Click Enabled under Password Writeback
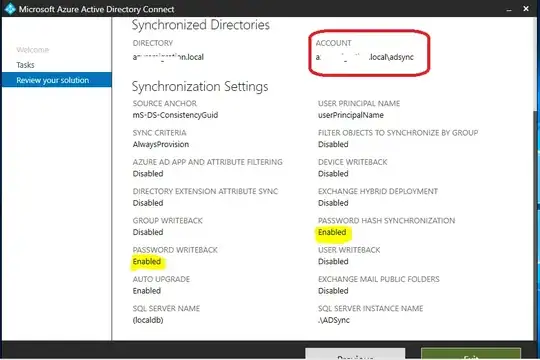Image resolution: width=540 pixels, height=360 pixels. pos(147,261)
